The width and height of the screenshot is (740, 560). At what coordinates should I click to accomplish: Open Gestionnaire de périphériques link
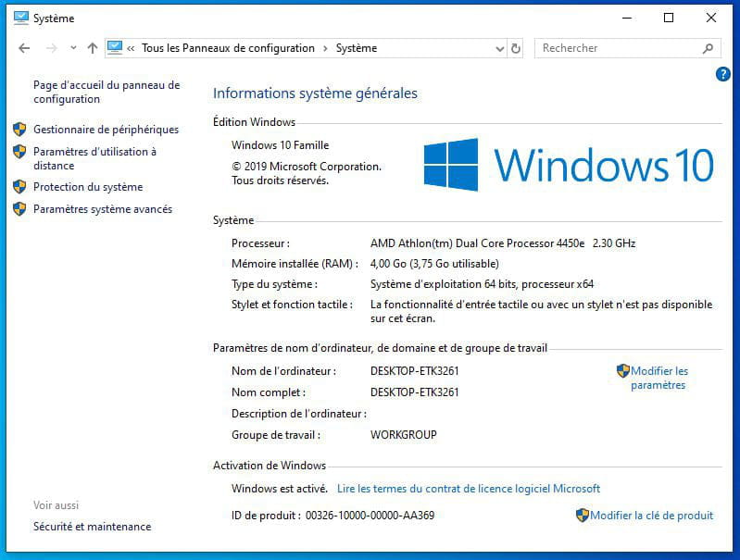point(107,130)
